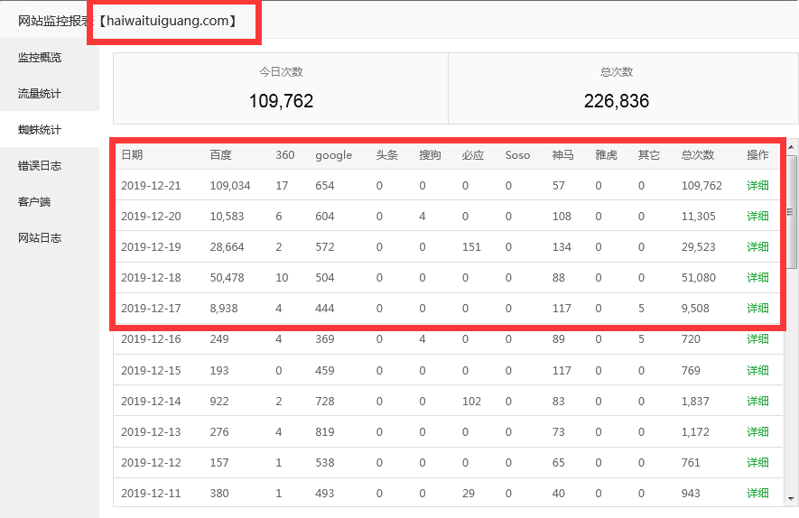
Task: Click the Baidu value 50,478
Action: 227,278
